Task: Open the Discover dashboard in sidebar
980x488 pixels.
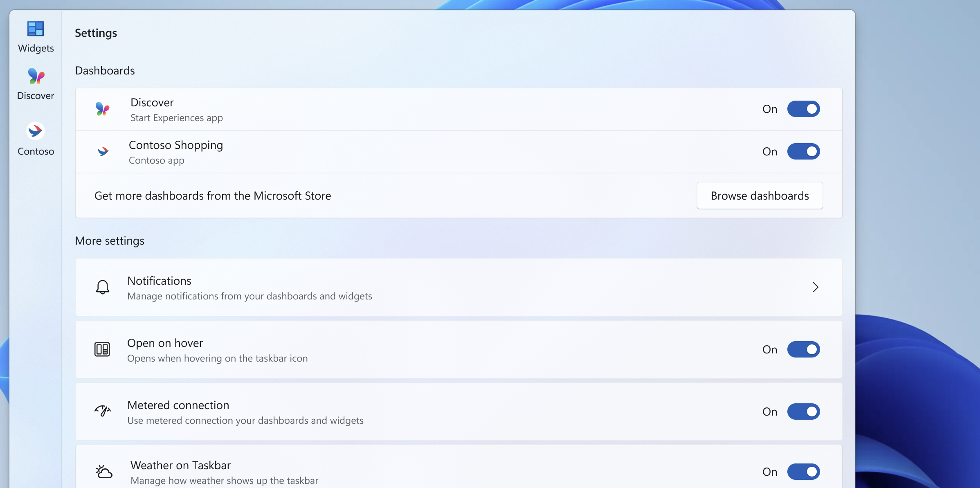Action: pyautogui.click(x=36, y=84)
